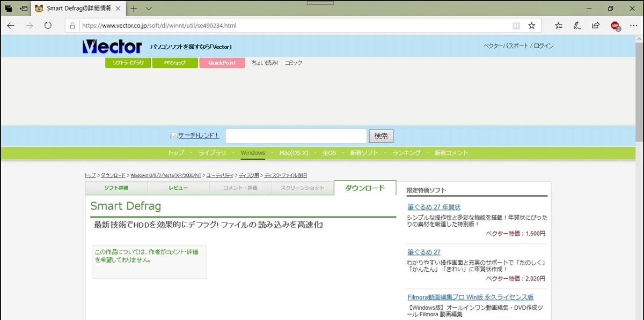The image size is (644, 320).
Task: Open the plain 筆ぐるめ 27 link
Action: 424,252
